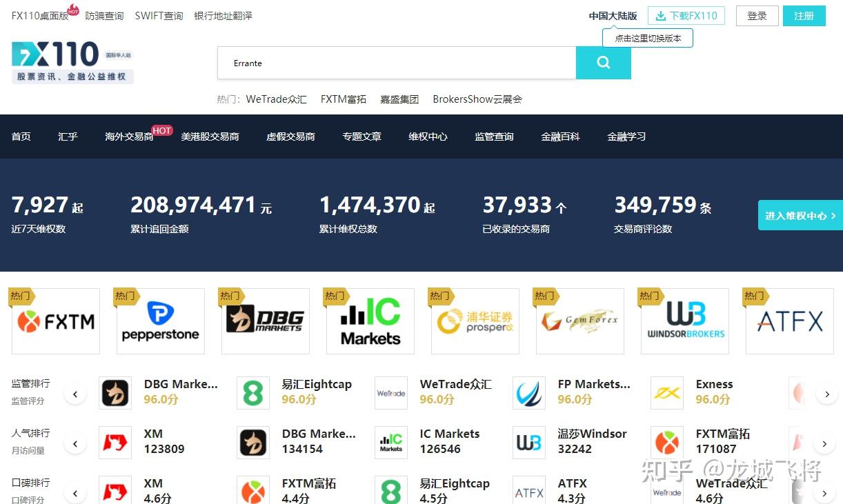Click hot search term WeTrade众汇

click(x=276, y=99)
